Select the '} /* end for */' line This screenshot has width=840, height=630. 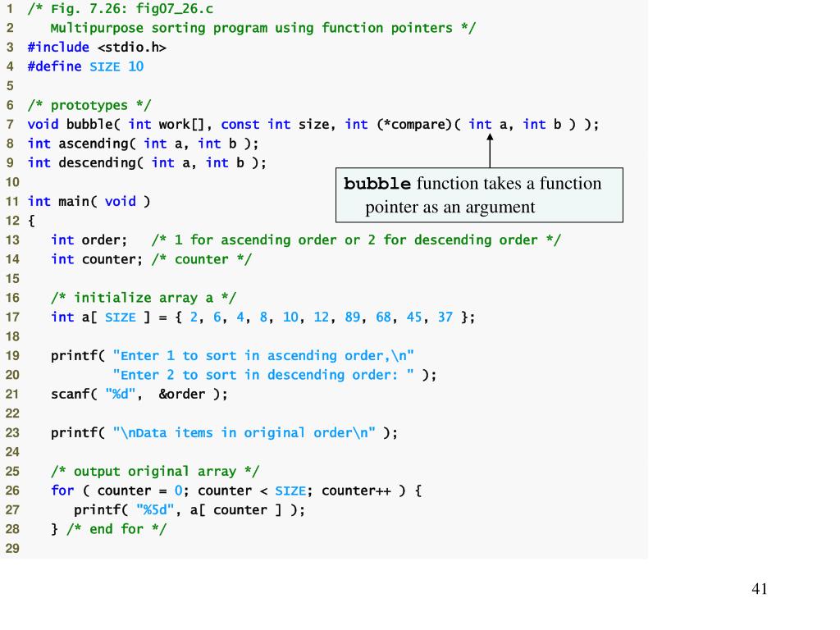[x=109, y=529]
